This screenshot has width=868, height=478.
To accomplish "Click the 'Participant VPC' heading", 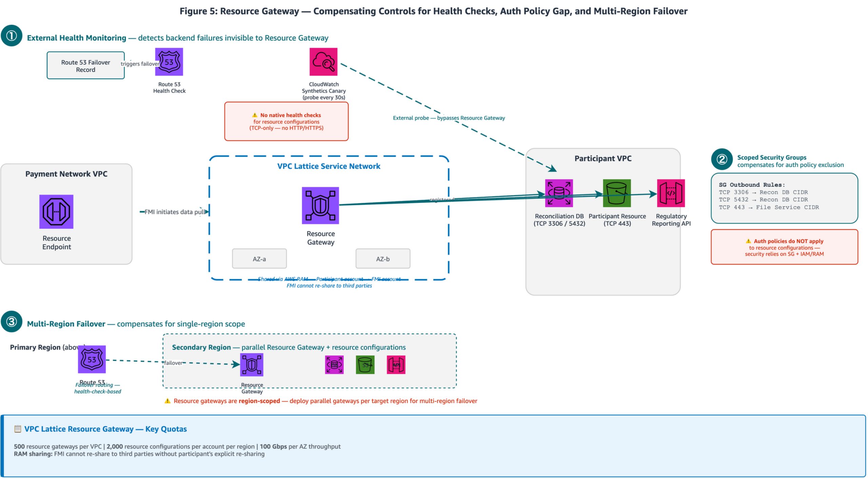I will tap(603, 158).
